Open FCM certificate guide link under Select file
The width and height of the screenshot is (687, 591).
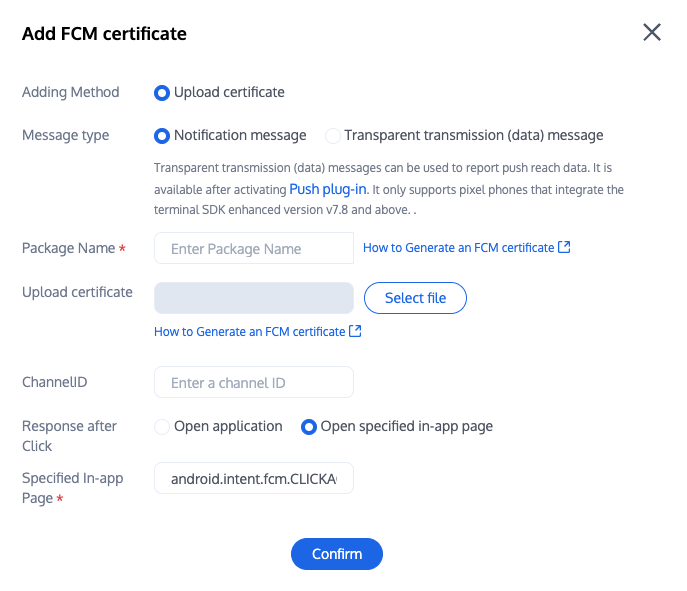[x=249, y=331]
